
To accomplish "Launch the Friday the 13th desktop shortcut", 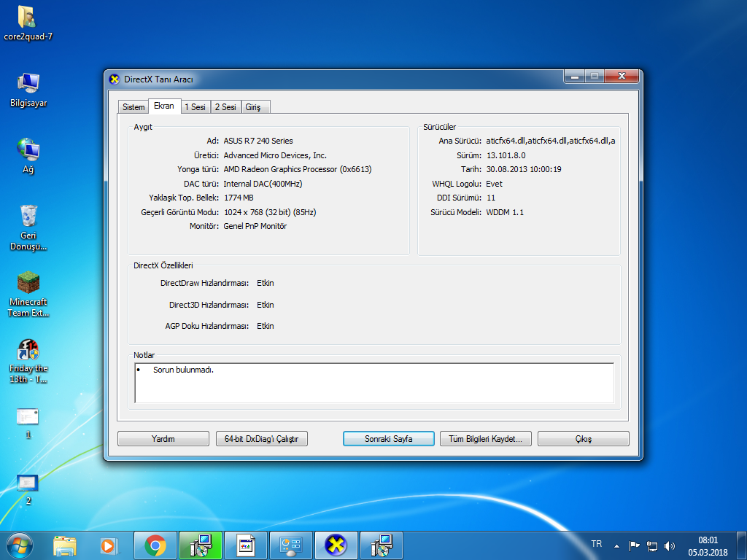I will click(28, 361).
